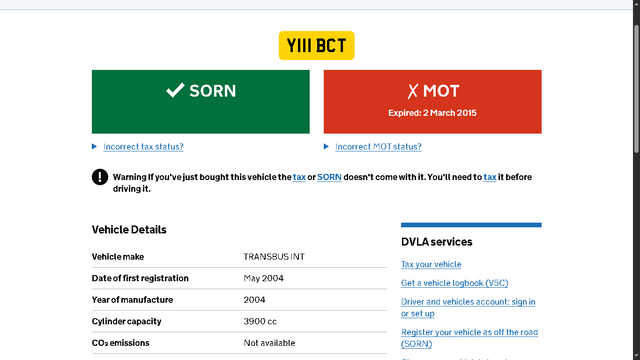Open the 'Incorrect MOT status?' link
Image resolution: width=640 pixels, height=360 pixels.
[x=378, y=147]
